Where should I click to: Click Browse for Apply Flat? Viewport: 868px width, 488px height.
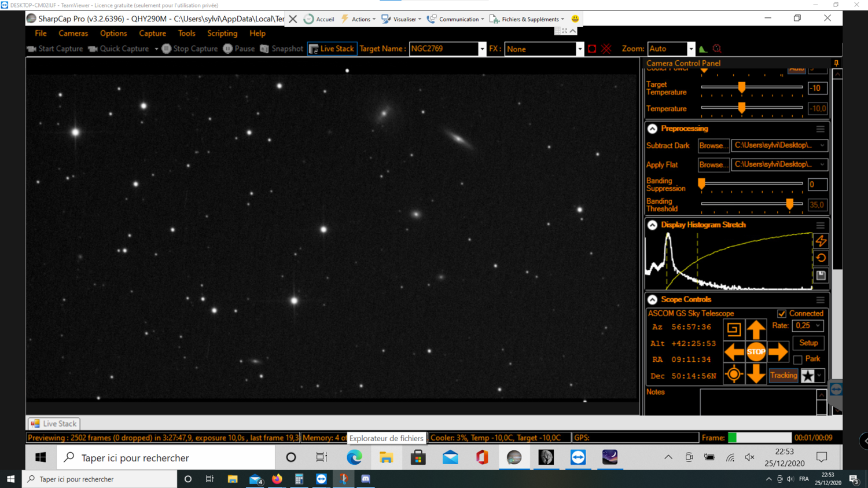coord(713,164)
